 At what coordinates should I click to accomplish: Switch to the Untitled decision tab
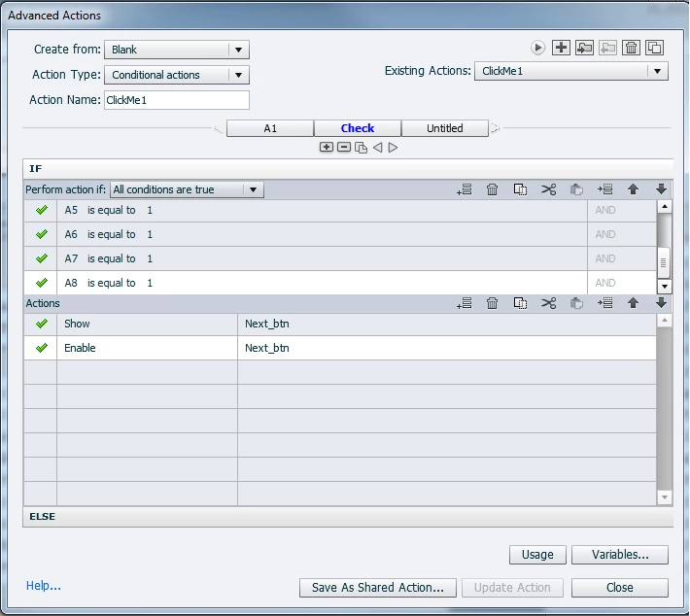coord(445,128)
